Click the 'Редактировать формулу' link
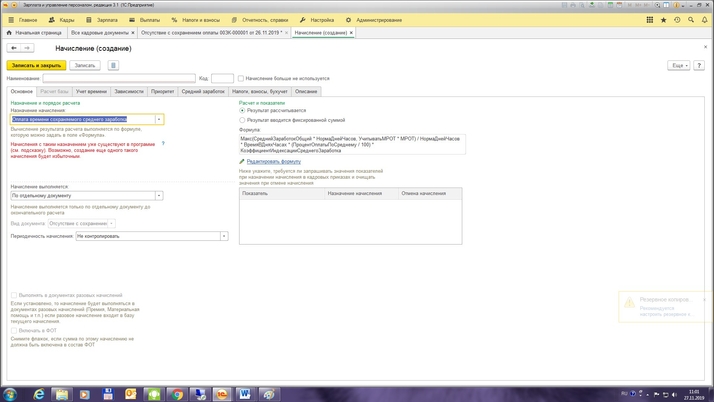The image size is (714, 402). pos(273,161)
